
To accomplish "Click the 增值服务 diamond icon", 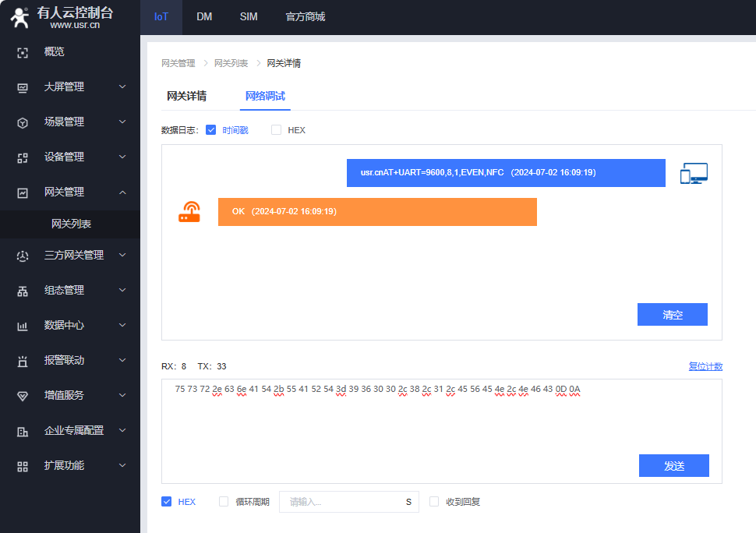I will [23, 396].
